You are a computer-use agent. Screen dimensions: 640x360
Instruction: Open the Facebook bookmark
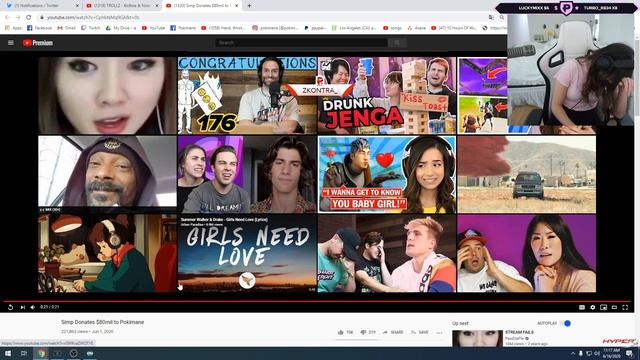pos(39,28)
